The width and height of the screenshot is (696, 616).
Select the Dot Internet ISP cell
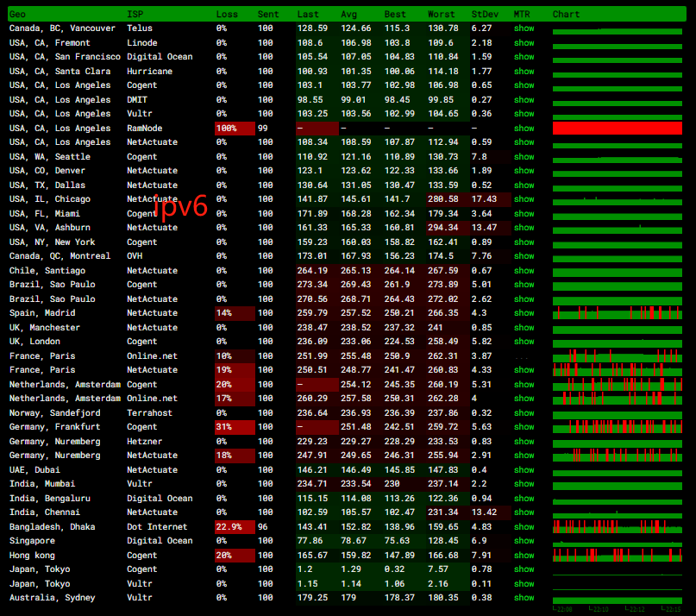click(x=157, y=527)
